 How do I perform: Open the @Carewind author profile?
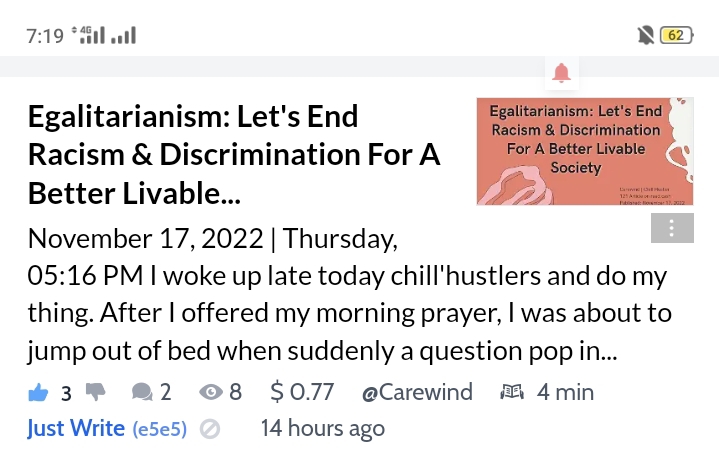pyautogui.click(x=417, y=393)
